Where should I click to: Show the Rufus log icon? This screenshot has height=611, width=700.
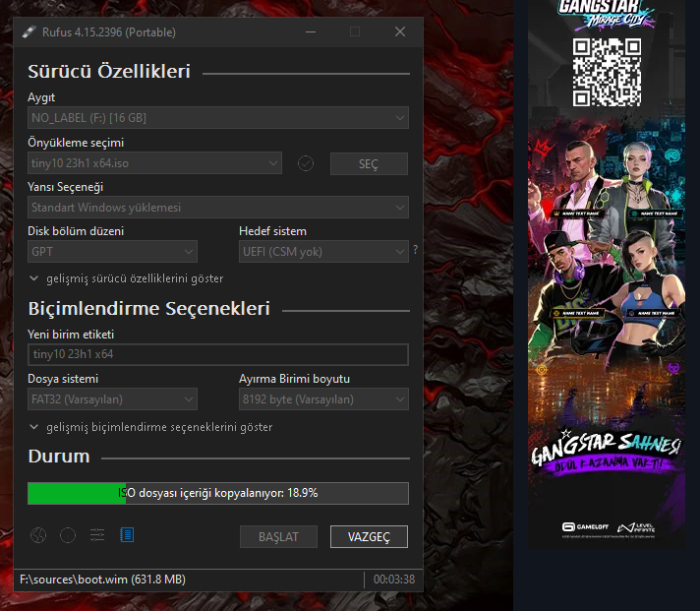127,535
